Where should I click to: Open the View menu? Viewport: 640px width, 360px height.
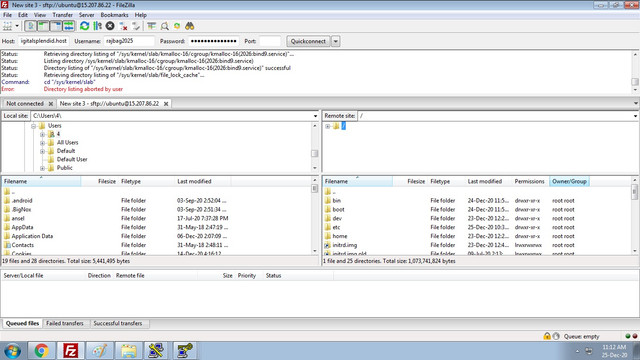(x=40, y=15)
